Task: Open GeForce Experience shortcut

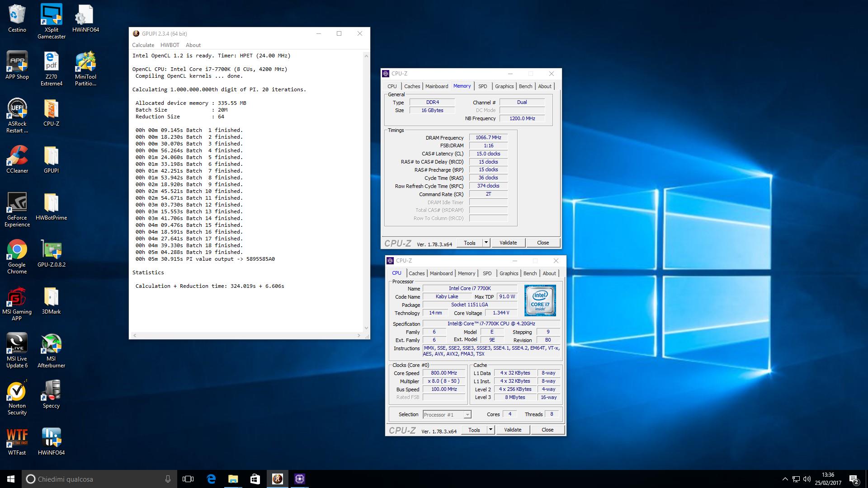Action: [17, 210]
